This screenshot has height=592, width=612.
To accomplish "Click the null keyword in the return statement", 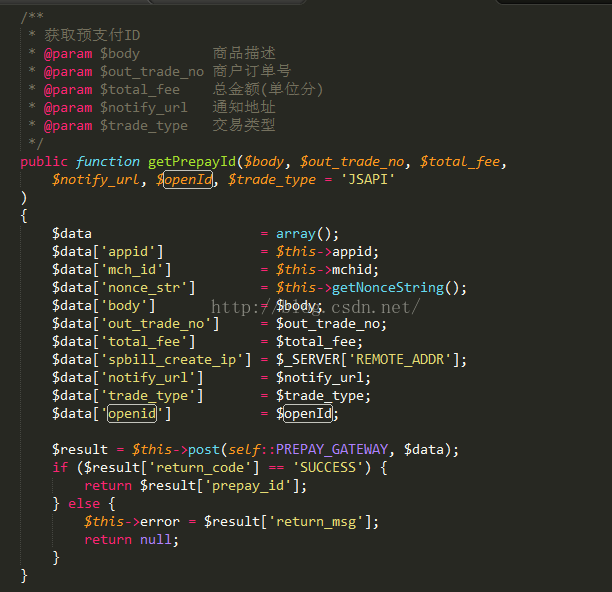I will pos(155,539).
